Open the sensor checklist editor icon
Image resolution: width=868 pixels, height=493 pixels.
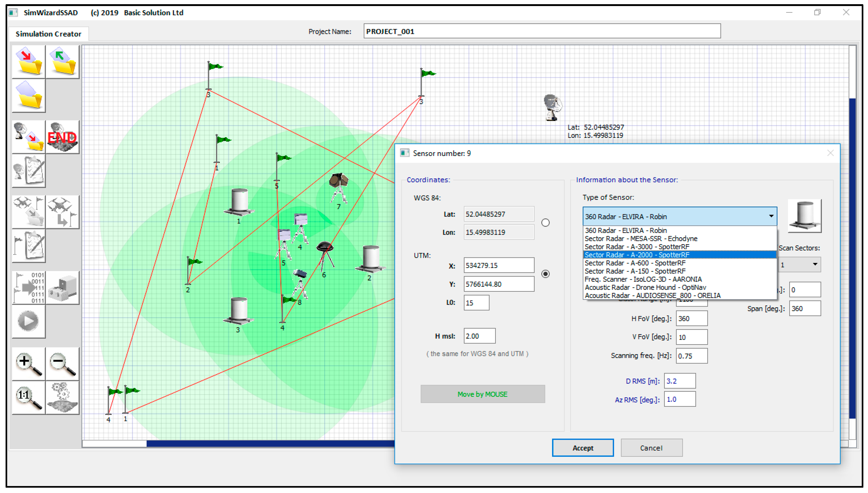(x=29, y=171)
